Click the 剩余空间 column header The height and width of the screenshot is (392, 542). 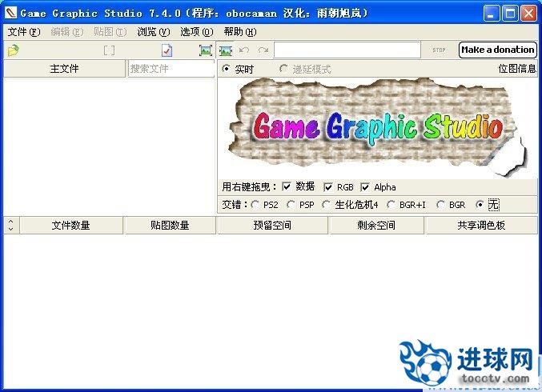pos(376,225)
